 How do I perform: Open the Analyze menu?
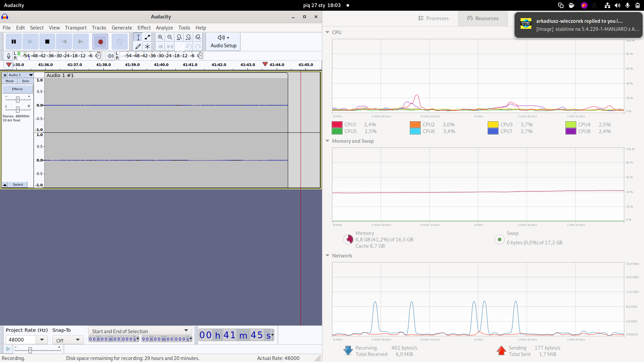pyautogui.click(x=164, y=28)
